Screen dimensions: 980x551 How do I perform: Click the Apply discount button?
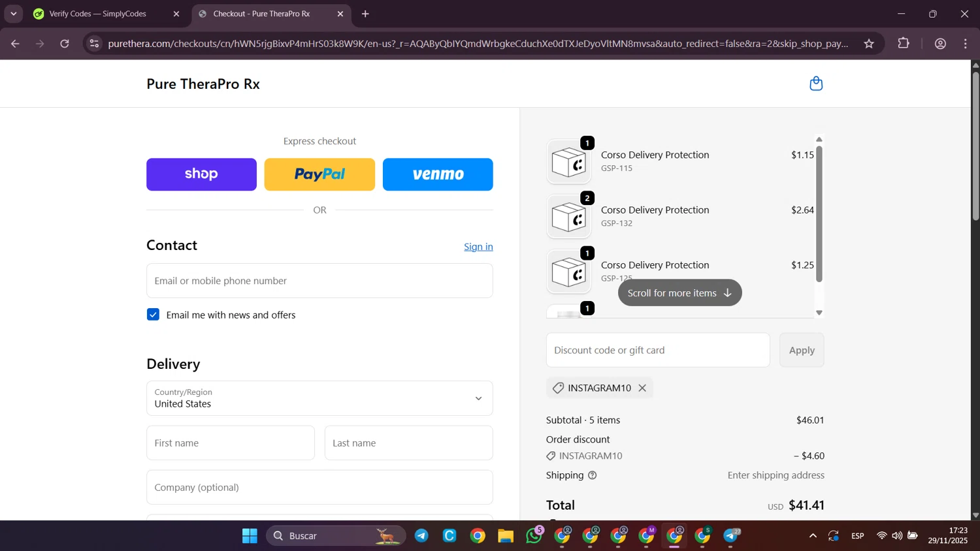(802, 350)
